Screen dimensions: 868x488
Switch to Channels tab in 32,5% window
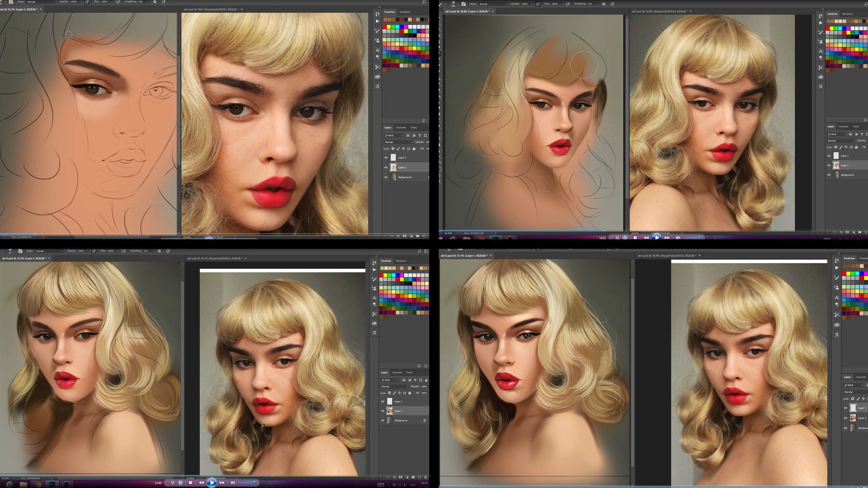pyautogui.click(x=397, y=372)
